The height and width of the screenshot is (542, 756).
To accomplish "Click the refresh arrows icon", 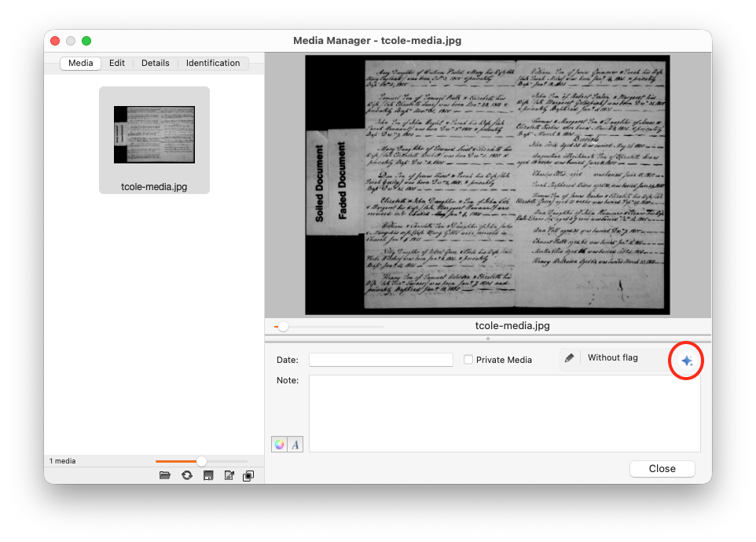I will pyautogui.click(x=187, y=475).
